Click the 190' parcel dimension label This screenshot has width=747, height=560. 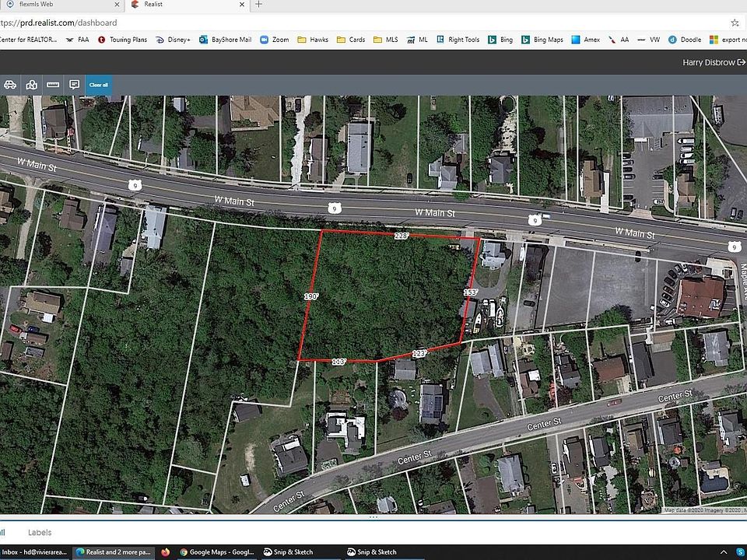point(311,296)
